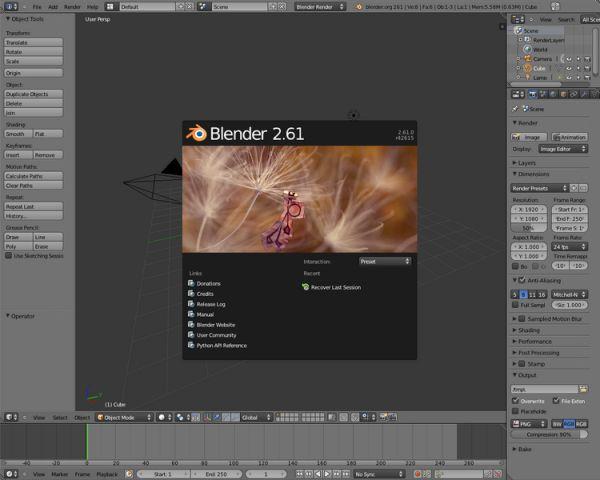
Task: Open the Info editor type selector
Action: pyautogui.click(x=10, y=7)
